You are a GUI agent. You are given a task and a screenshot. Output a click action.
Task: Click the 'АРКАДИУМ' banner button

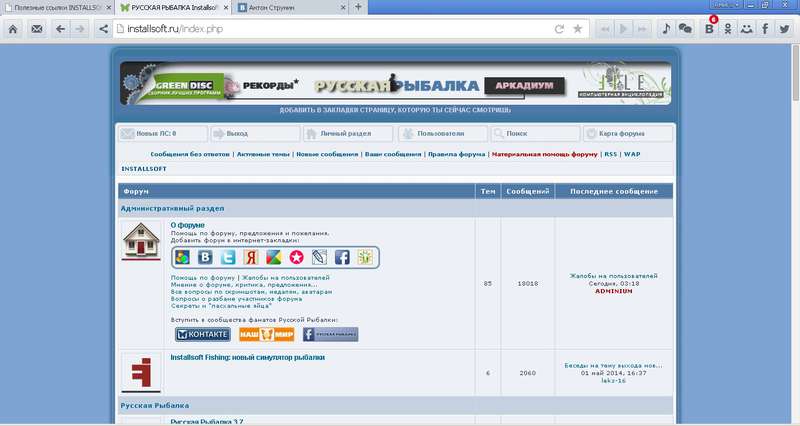click(x=525, y=86)
